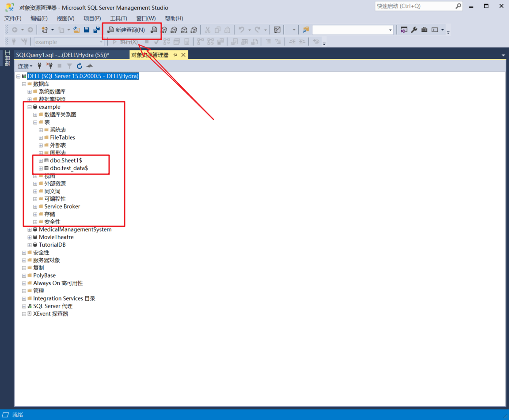This screenshot has width=509, height=420.
Task: Click the database engine query icon after 新建查询
Action: (x=154, y=30)
